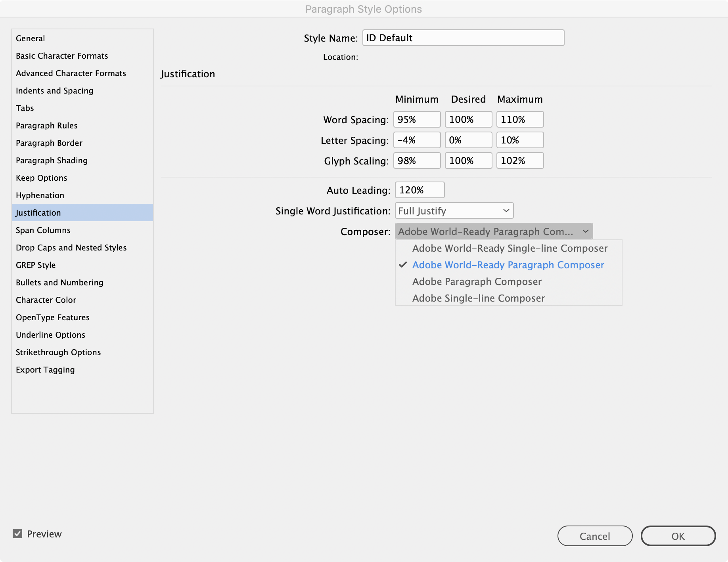Select Adobe World-Ready Single-line Composer
The image size is (728, 562).
point(510,248)
